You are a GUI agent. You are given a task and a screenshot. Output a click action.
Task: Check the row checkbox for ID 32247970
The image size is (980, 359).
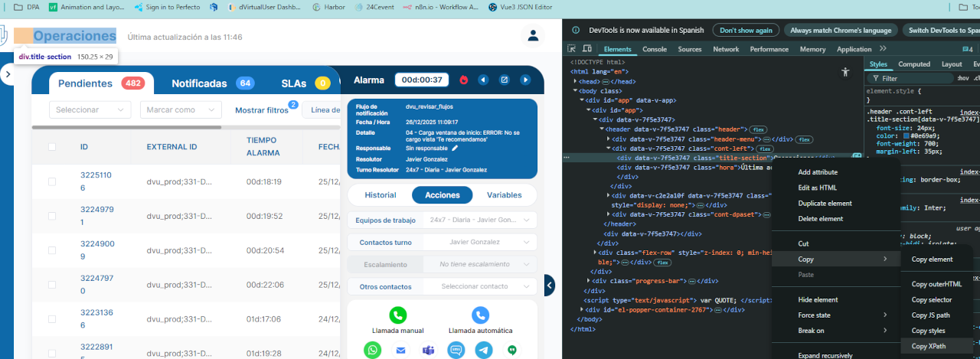coord(52,285)
